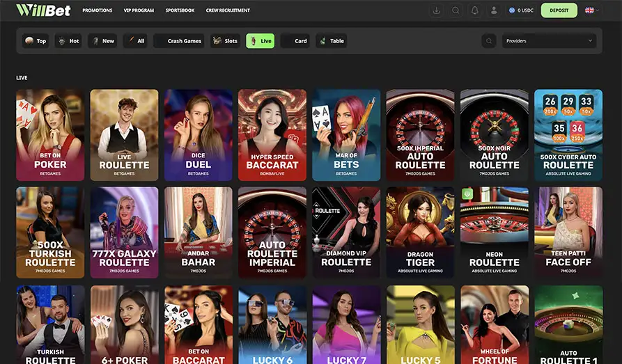Open 500x Imperial Auto Roulette
This screenshot has height=364, width=622.
(420, 135)
